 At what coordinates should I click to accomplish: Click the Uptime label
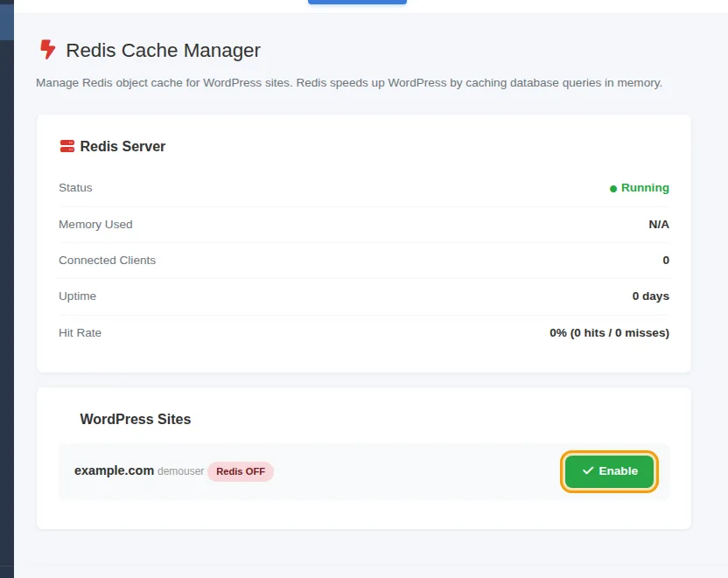tap(77, 296)
